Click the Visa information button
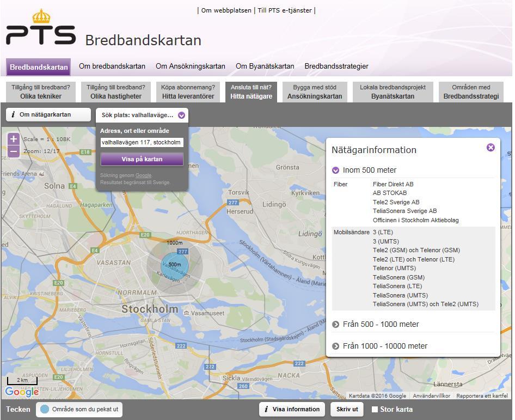Screen dimensions: 515x420 click(292, 409)
